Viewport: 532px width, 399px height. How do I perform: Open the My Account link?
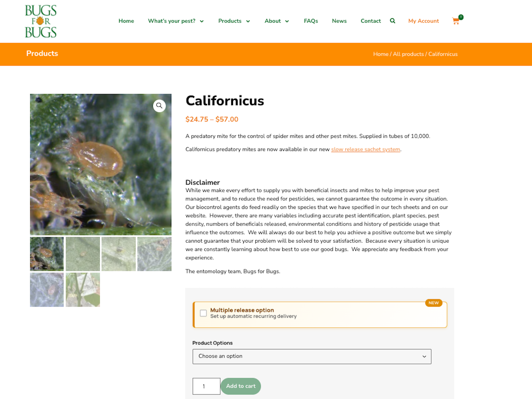pyautogui.click(x=423, y=21)
